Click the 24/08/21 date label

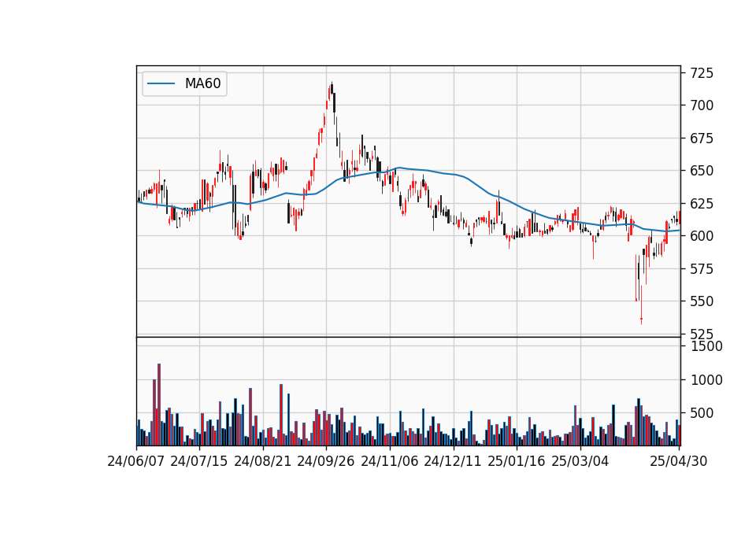(x=262, y=461)
